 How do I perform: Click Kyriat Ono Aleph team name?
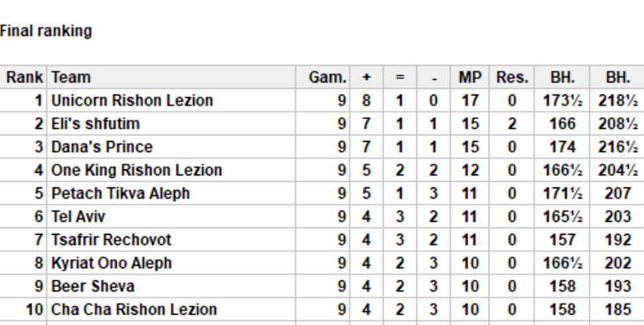coord(111,263)
